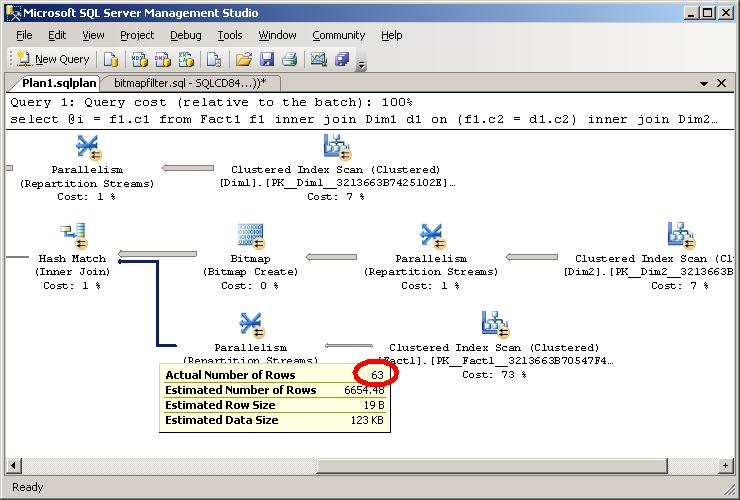Print using the printer icon
740x500 pixels.
tap(289, 59)
